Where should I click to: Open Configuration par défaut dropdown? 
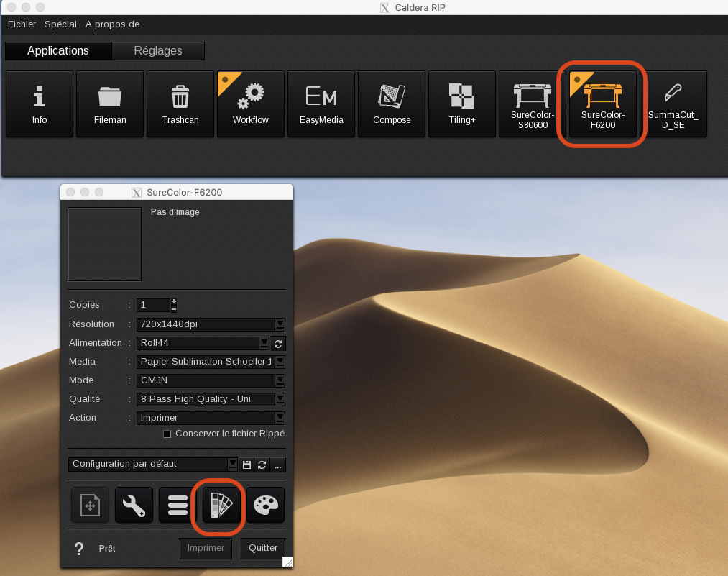click(x=232, y=464)
